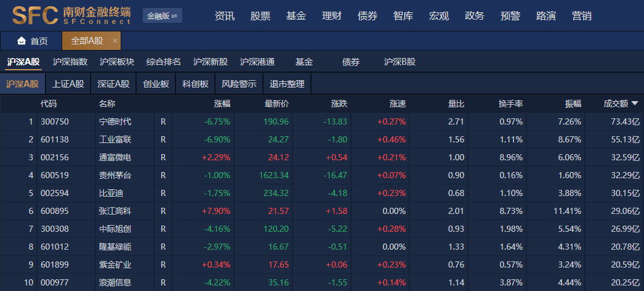Screen dimensions: 644x291
Task: Open the 路演 menu
Action: (x=545, y=16)
